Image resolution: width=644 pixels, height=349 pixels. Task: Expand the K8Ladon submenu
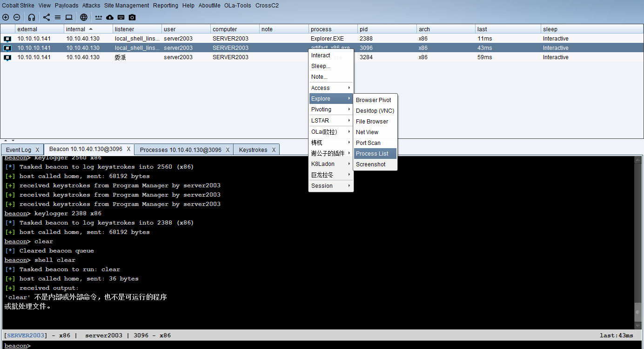tap(331, 164)
